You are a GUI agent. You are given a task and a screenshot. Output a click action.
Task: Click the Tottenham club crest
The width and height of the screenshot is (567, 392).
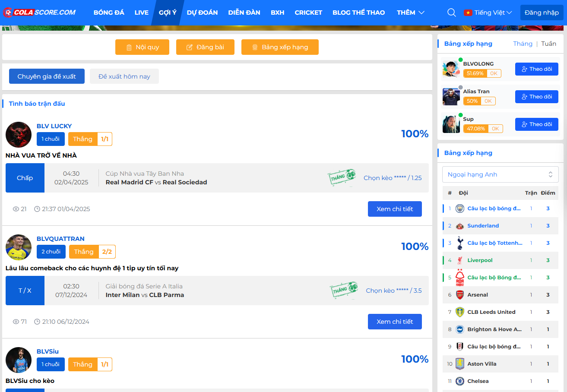pyautogui.click(x=460, y=243)
